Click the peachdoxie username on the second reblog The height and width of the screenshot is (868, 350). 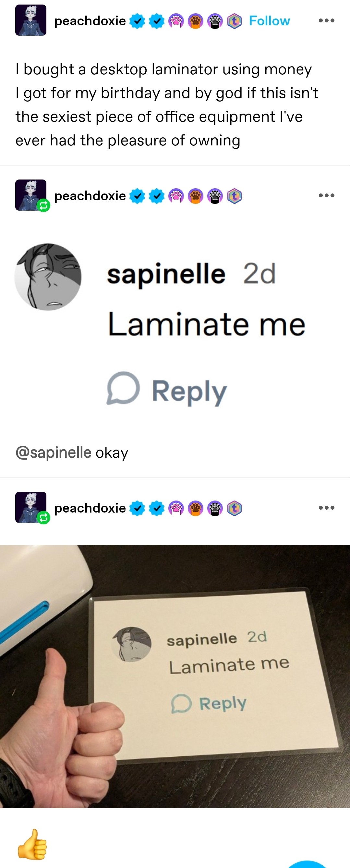pos(90,196)
